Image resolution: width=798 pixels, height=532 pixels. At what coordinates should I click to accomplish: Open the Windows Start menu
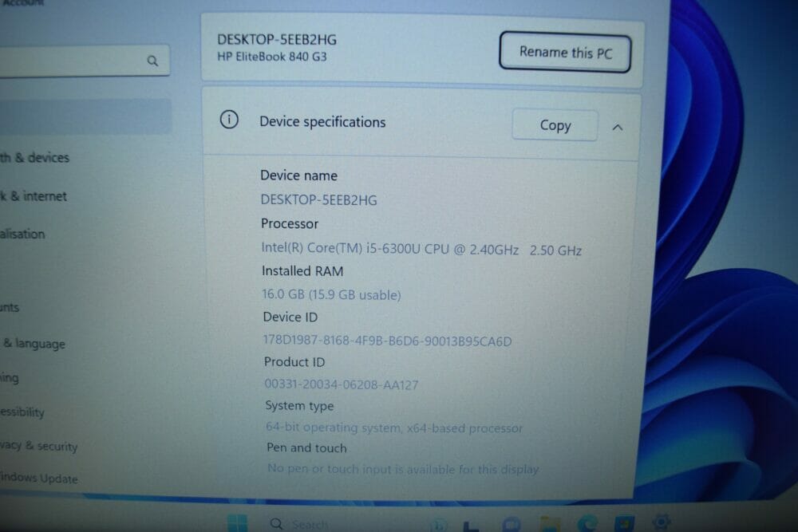(237, 523)
